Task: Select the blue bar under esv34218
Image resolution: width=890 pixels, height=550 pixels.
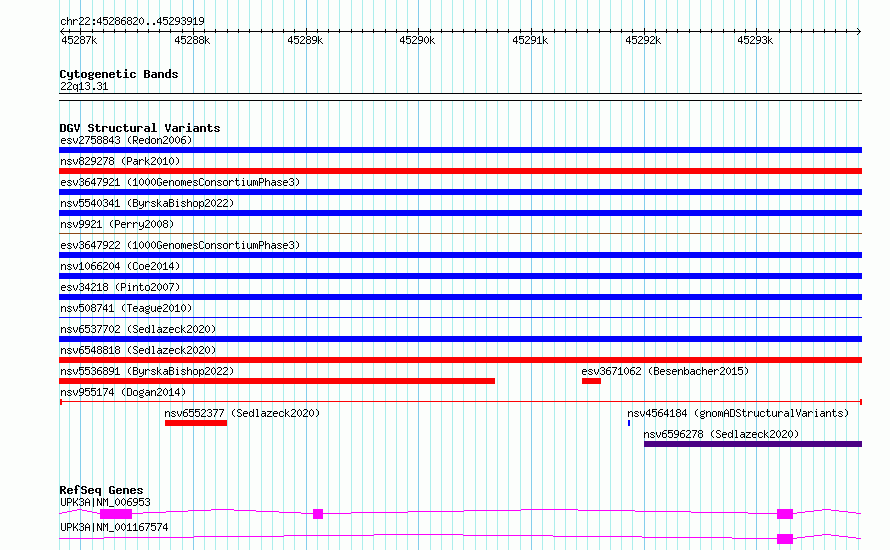Action: (460, 297)
